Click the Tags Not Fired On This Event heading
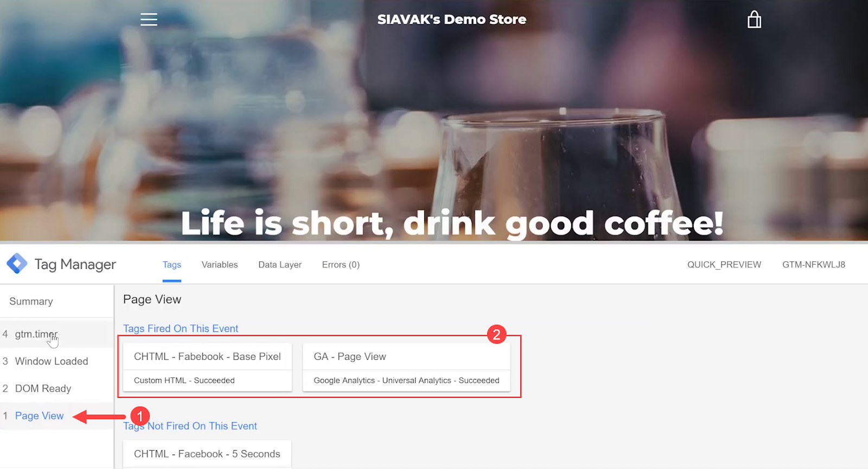Image resolution: width=868 pixels, height=469 pixels. [x=190, y=426]
